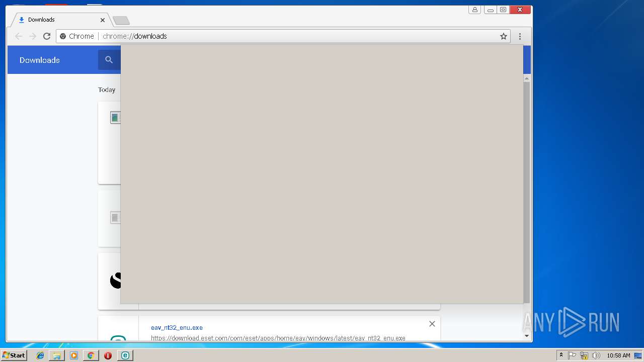Open a new browser tab
This screenshot has height=362, width=644.
pyautogui.click(x=121, y=20)
